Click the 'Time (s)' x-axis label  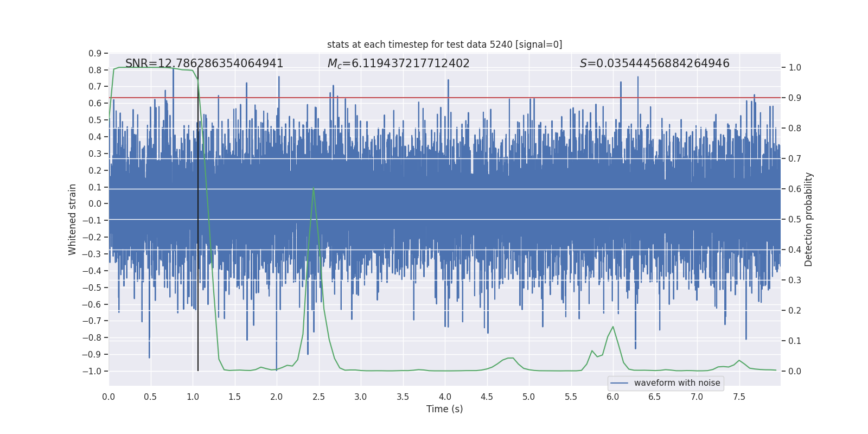[x=444, y=409]
